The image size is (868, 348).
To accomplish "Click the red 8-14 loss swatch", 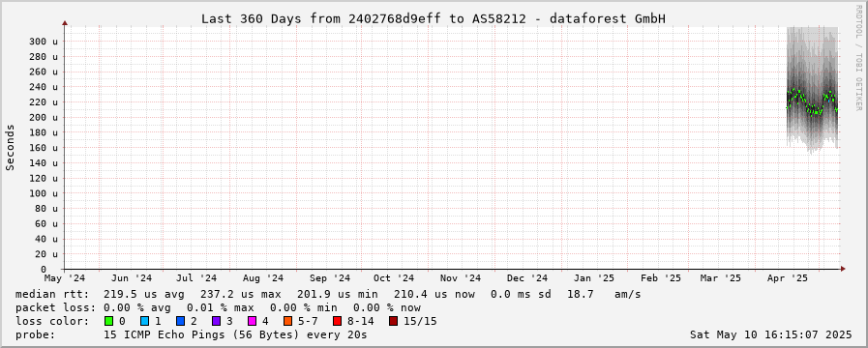I will point(337,321).
